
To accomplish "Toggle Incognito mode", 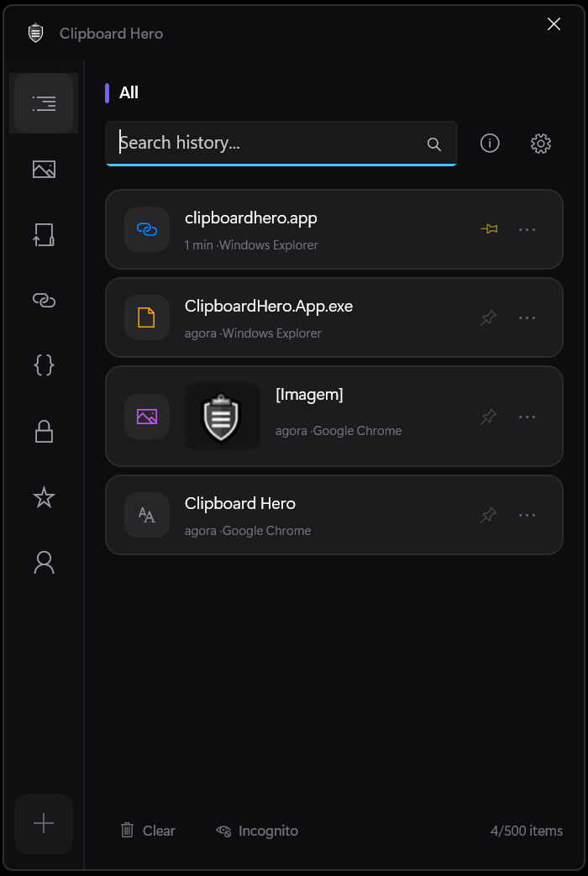I will click(257, 831).
